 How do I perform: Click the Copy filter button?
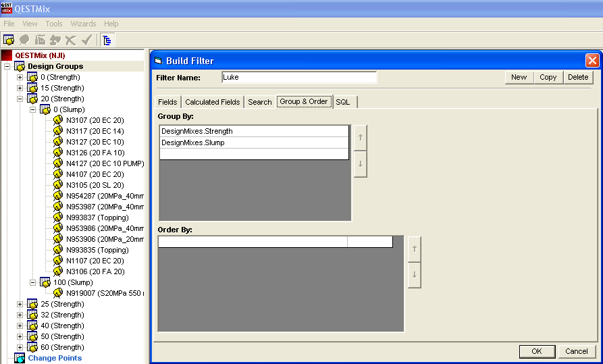[548, 77]
